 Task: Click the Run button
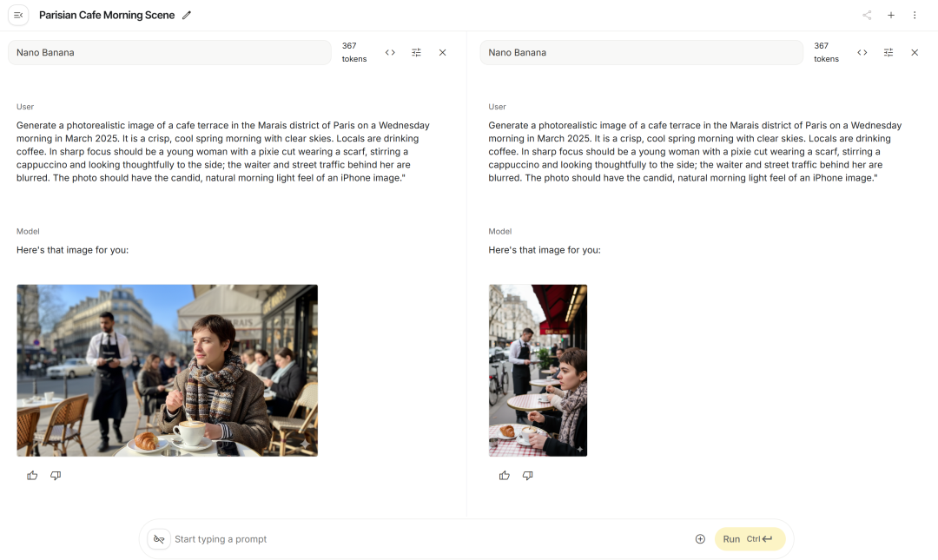pos(750,539)
